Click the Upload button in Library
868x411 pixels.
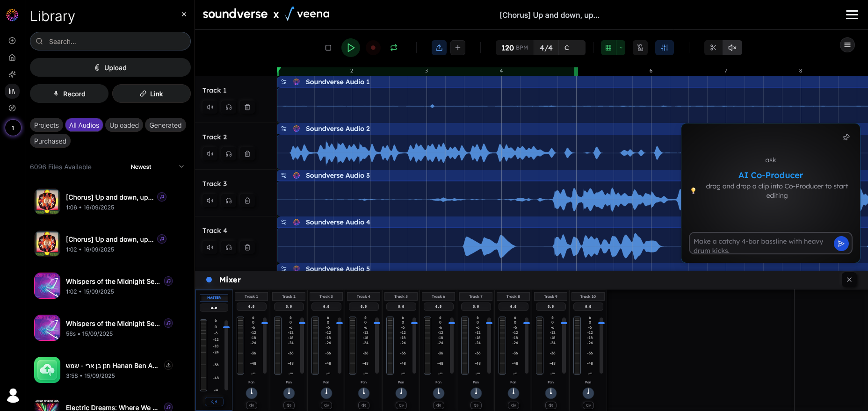[110, 67]
